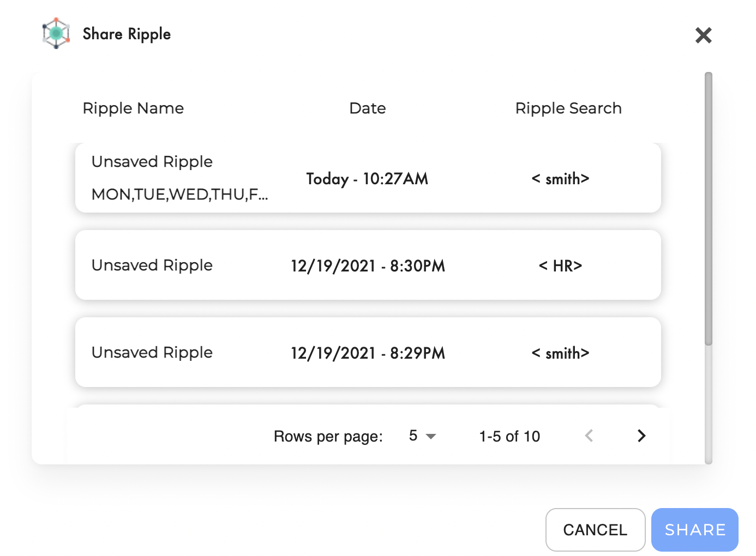The image size is (756, 556).
Task: Click the Date column header
Action: (x=368, y=108)
